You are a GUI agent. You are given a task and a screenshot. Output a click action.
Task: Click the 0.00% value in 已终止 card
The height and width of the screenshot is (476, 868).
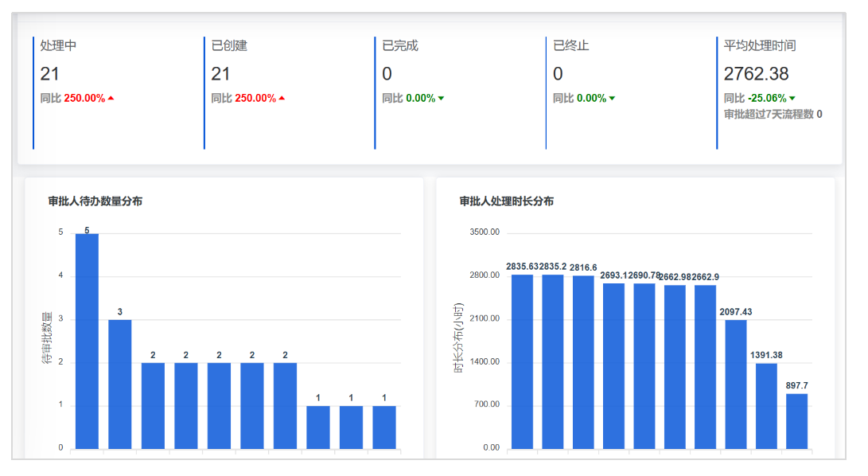point(592,98)
